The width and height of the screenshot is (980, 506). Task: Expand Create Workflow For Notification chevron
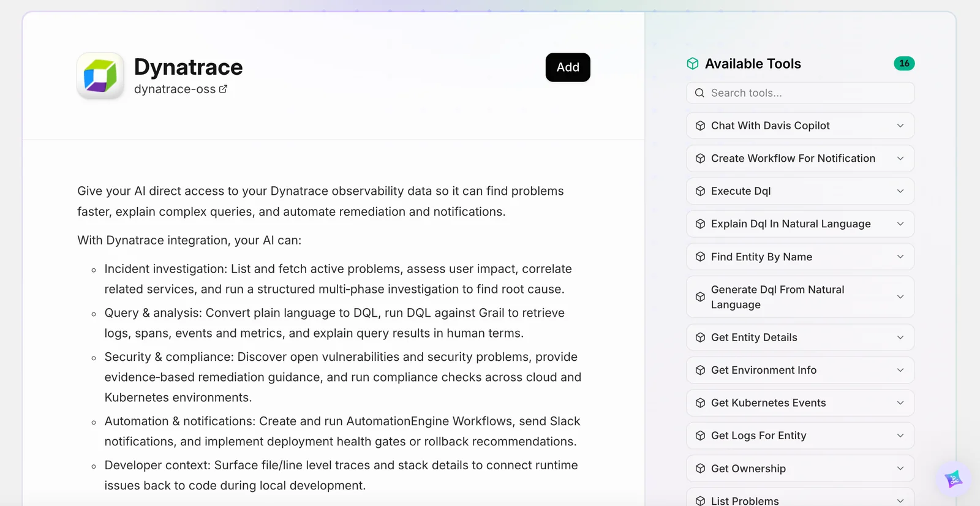point(900,159)
